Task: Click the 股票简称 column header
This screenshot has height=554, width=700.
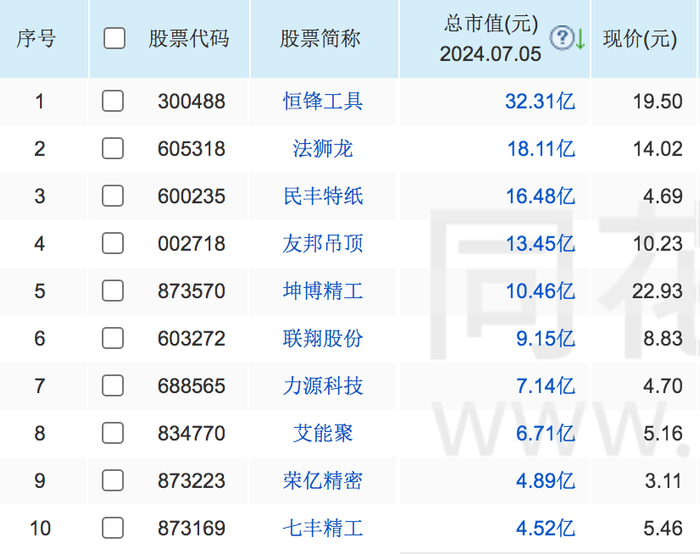Action: point(320,39)
